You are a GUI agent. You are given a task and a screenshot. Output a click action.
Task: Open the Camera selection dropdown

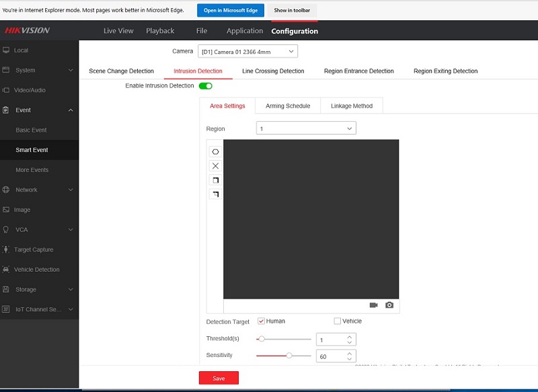click(x=247, y=52)
